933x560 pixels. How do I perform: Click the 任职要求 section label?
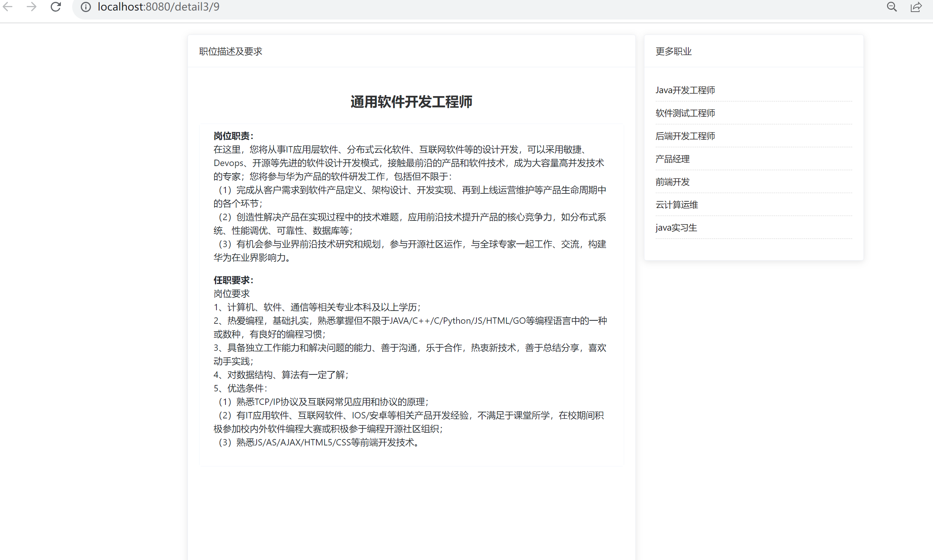click(x=233, y=280)
